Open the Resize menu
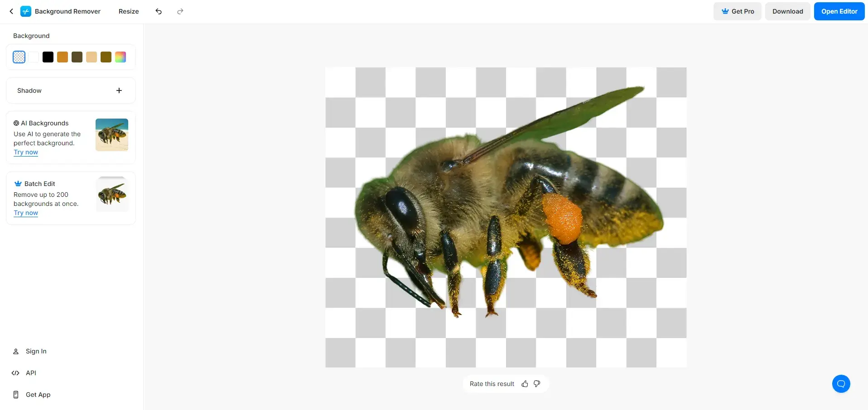868x410 pixels. click(x=129, y=11)
